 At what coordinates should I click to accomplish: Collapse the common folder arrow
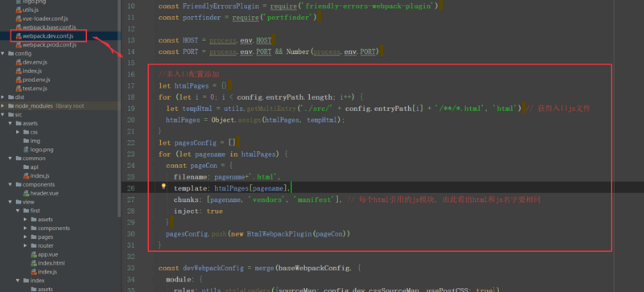(x=10, y=158)
